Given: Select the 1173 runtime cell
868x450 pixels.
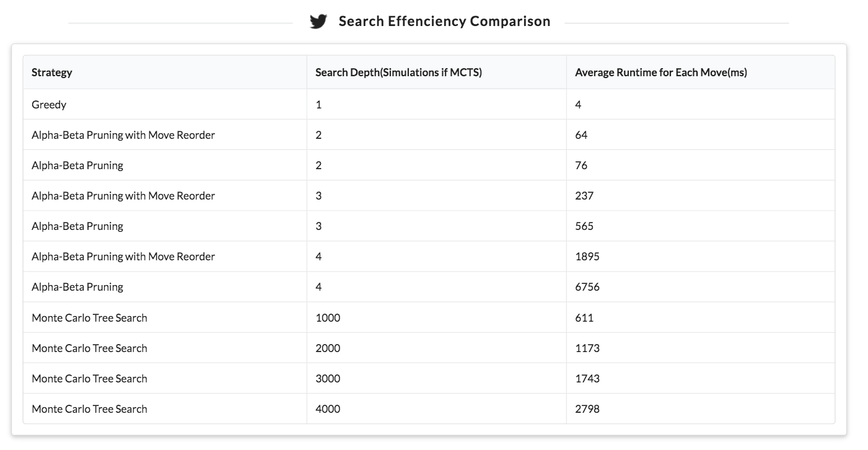Looking at the screenshot, I should (587, 348).
